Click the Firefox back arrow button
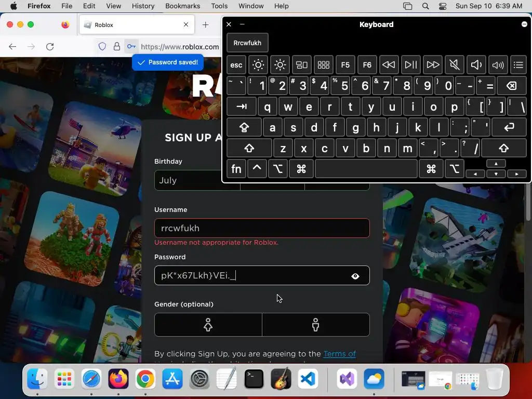 pos(12,46)
